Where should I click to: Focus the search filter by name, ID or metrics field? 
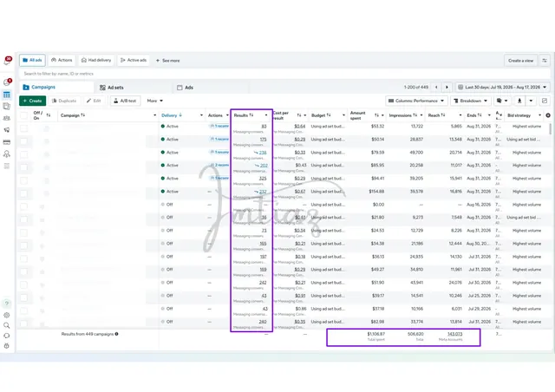click(x=285, y=74)
